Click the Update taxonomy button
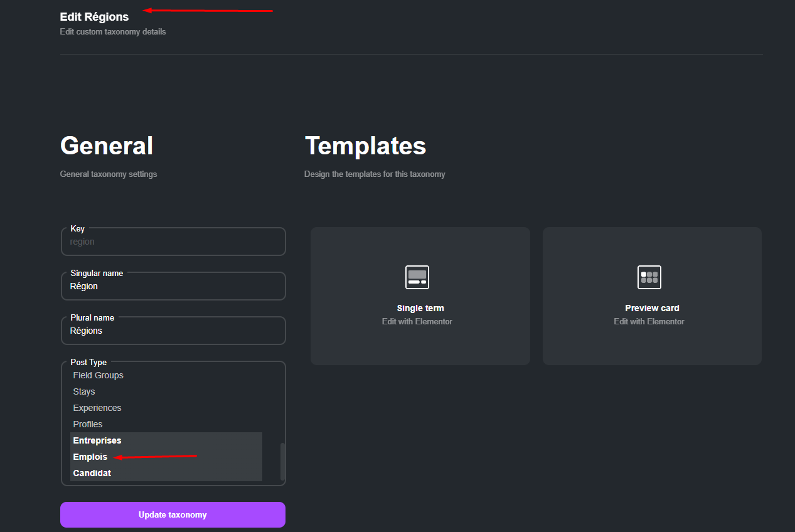Image resolution: width=795 pixels, height=532 pixels. pos(173,514)
